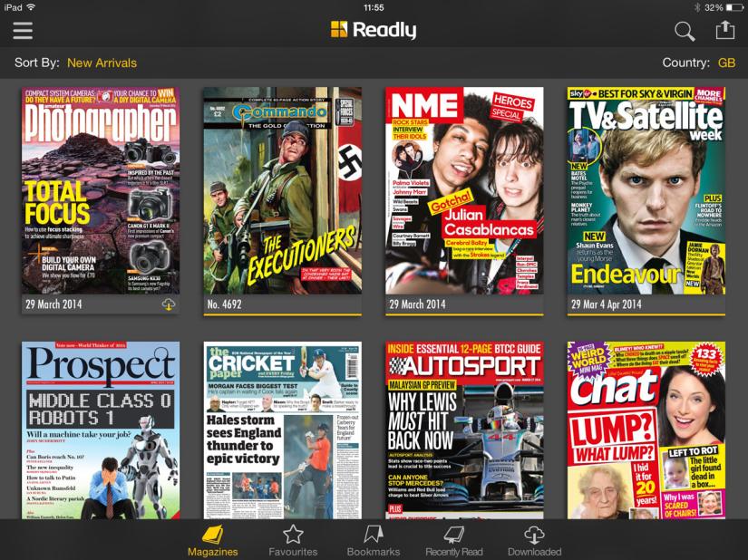Open the New Arrivals sort dropdown
This screenshot has width=748, height=560.
(102, 63)
